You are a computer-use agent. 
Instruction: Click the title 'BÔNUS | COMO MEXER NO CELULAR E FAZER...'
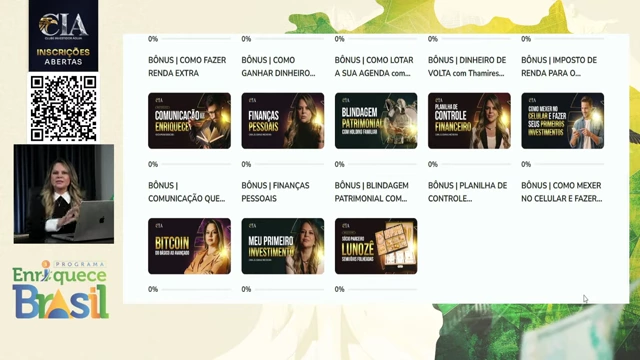[x=562, y=192]
